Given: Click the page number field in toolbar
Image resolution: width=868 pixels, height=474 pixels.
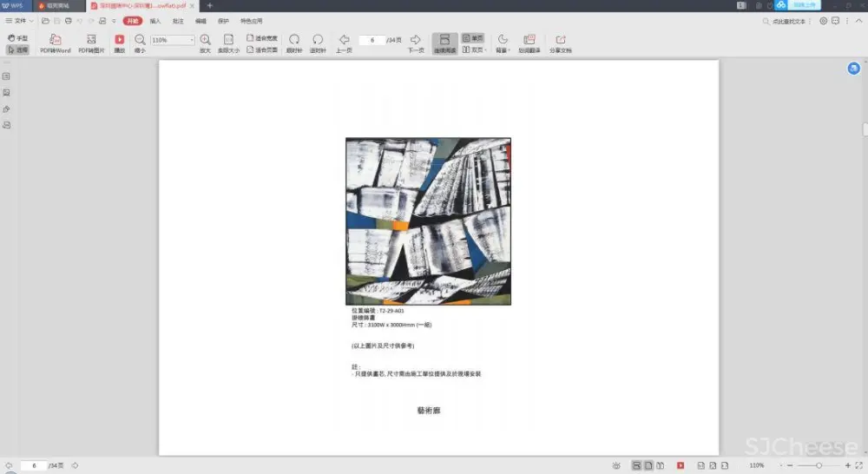Looking at the screenshot, I should (x=372, y=40).
